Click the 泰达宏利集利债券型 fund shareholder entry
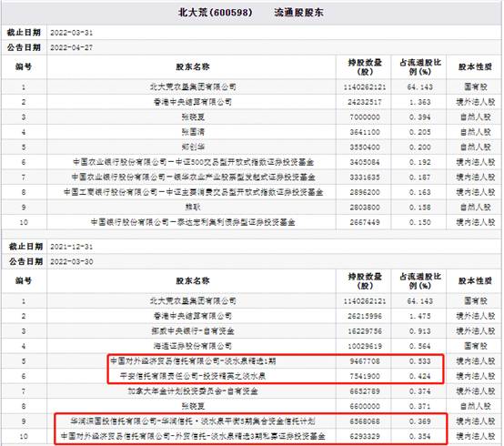504x446 pixels. coord(193,222)
